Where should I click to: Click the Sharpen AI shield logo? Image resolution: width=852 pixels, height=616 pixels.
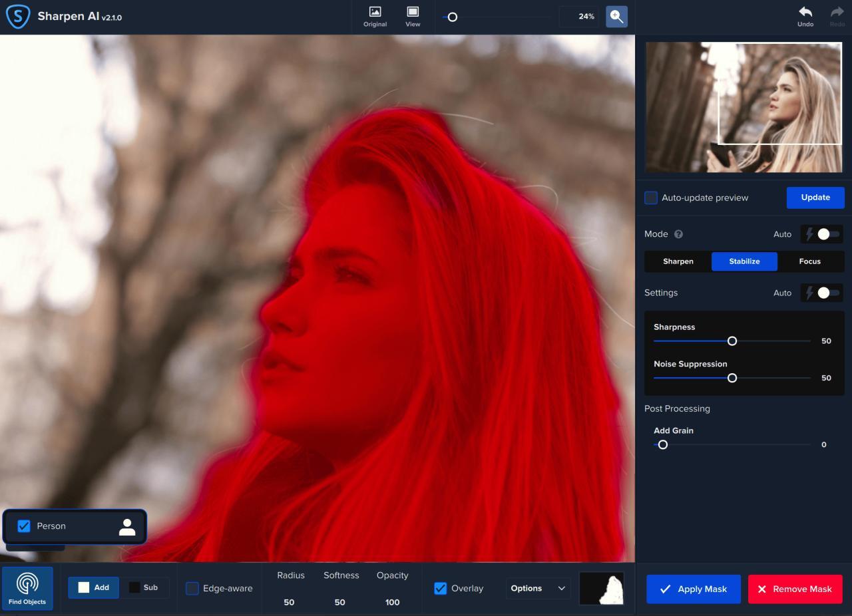(17, 16)
